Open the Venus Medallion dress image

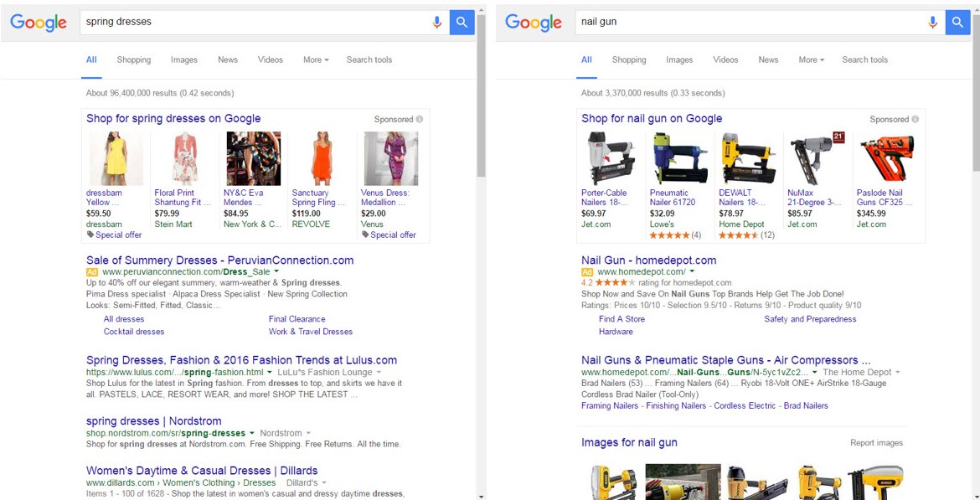point(391,158)
